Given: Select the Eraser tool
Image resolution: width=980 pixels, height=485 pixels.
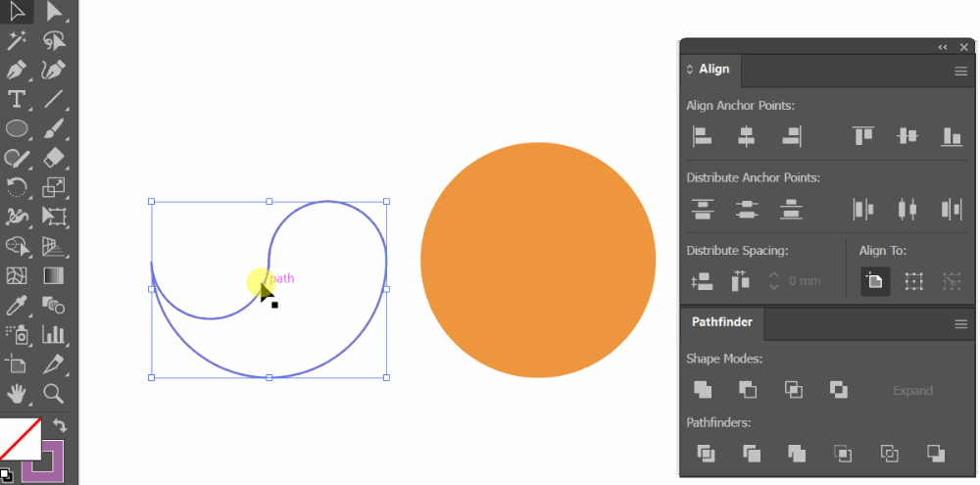Looking at the screenshot, I should pos(54,158).
